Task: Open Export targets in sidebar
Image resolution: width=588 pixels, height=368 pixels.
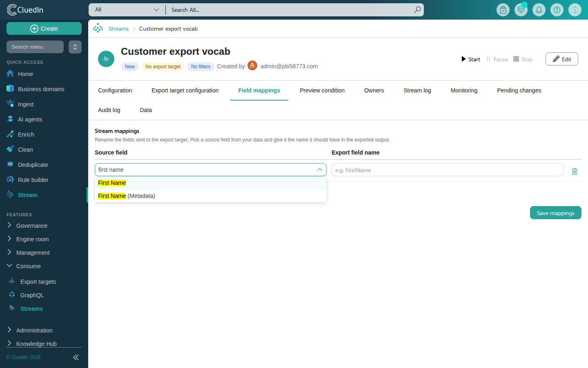Action: (38, 282)
